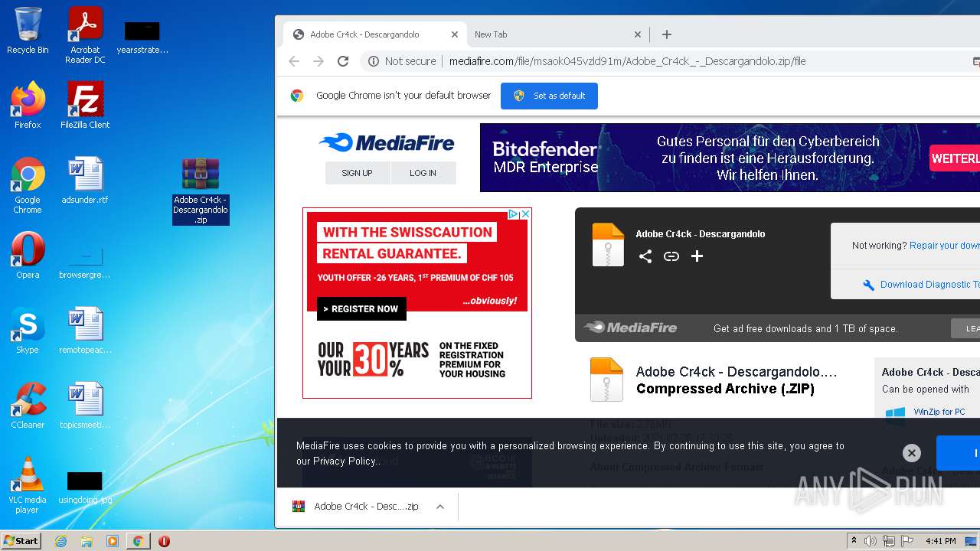Open Firefox desktop shortcut
The height and width of the screenshot is (551, 980).
pos(28,106)
